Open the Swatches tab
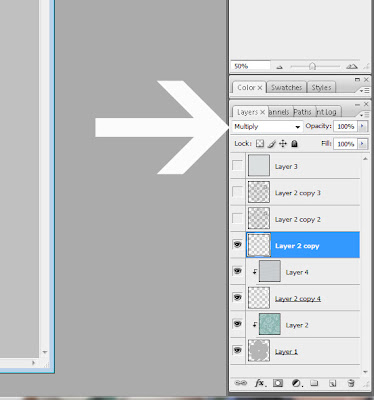 click(286, 87)
